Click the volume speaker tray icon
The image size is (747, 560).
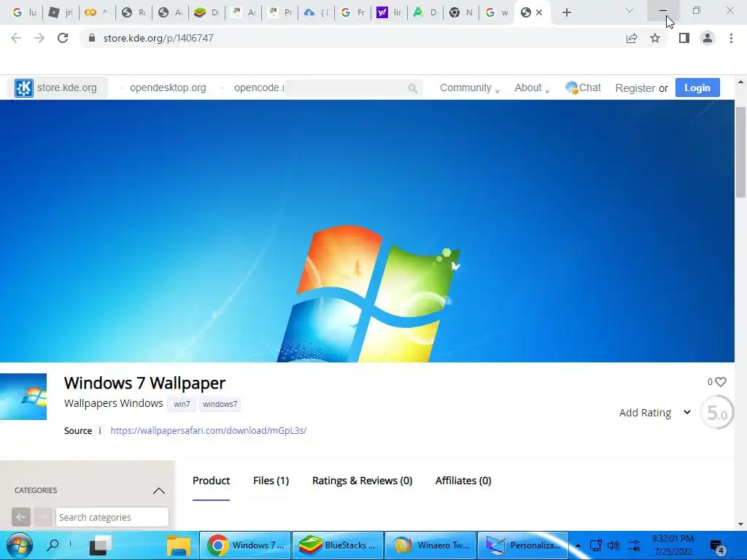click(614, 545)
